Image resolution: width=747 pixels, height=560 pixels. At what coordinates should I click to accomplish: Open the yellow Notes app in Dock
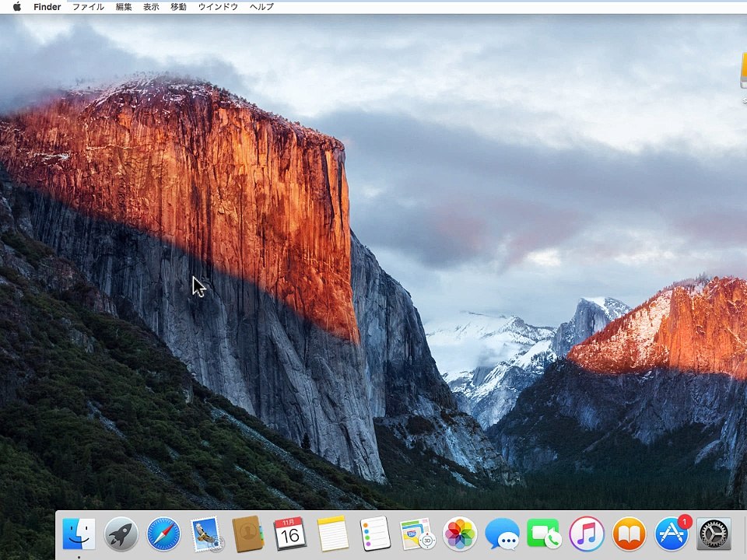(x=332, y=534)
